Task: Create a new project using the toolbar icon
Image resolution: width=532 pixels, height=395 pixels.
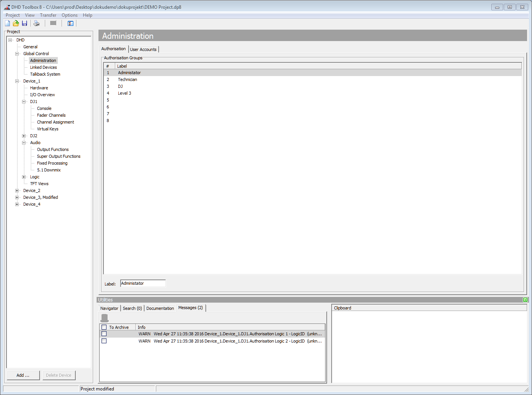Action: tap(7, 23)
